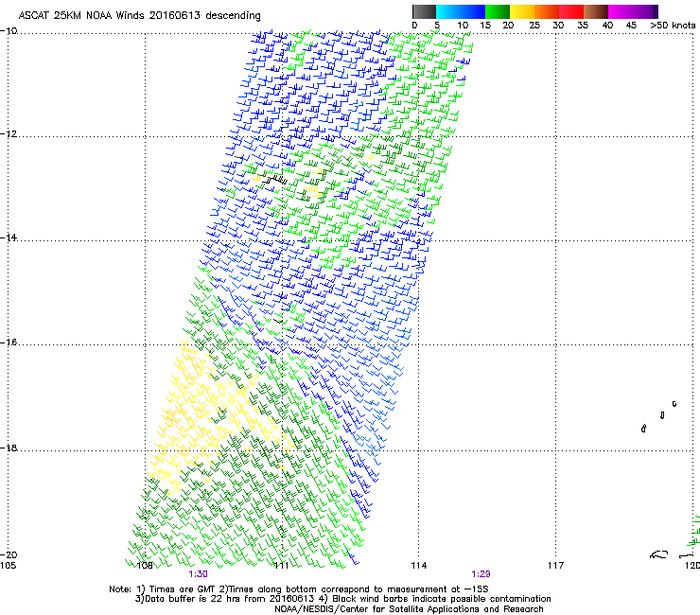Click the '117' longitude axis label
700x615 pixels.
coord(555,566)
